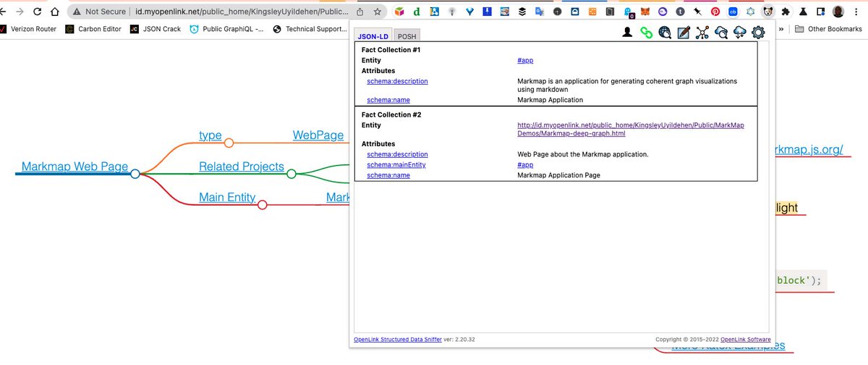Click the colorful cube extension icon
This screenshot has width=868, height=365.
400,12
